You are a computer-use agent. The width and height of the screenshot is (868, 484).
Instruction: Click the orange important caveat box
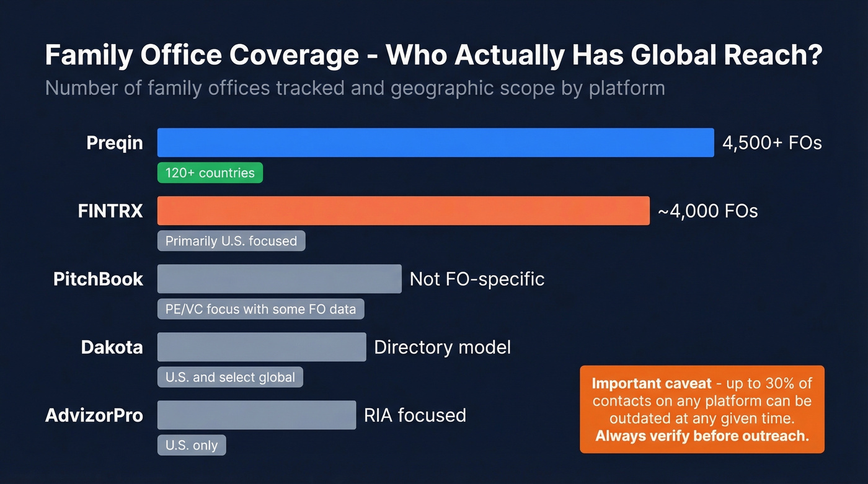point(702,409)
